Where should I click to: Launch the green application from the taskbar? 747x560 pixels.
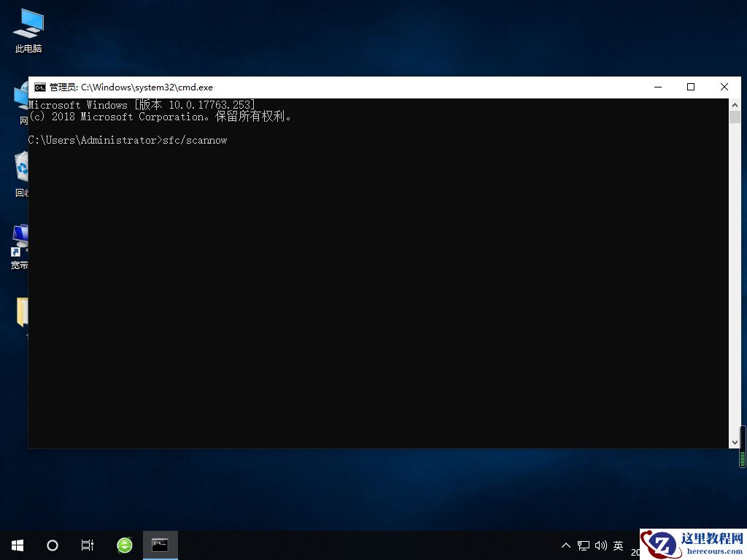coord(124,545)
